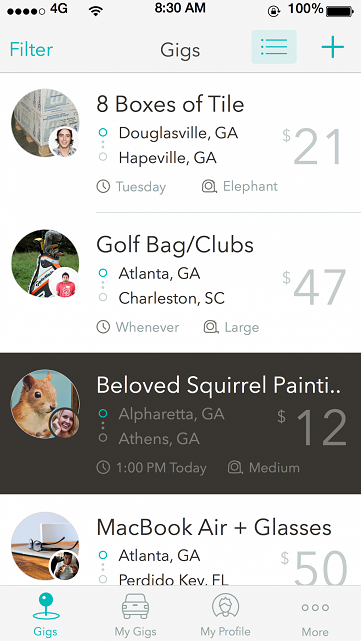The height and width of the screenshot is (641, 361).
Task: Switch to the My Gigs tab
Action: [135, 614]
